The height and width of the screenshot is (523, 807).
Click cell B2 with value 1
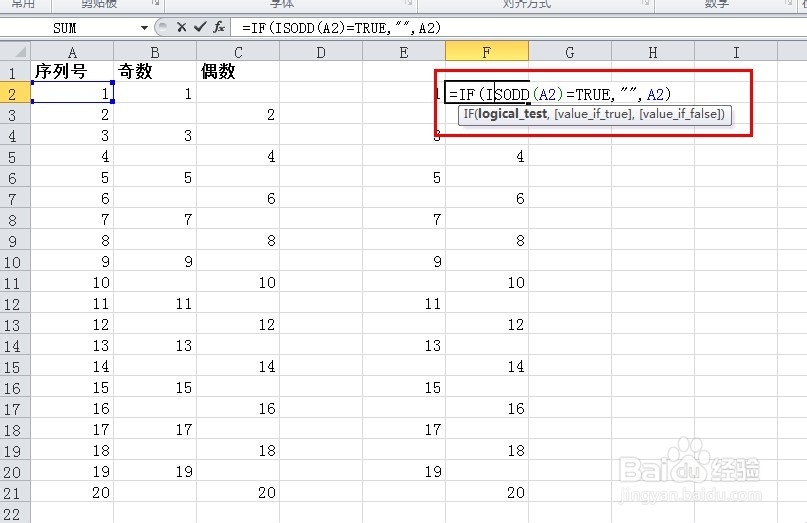click(x=155, y=93)
